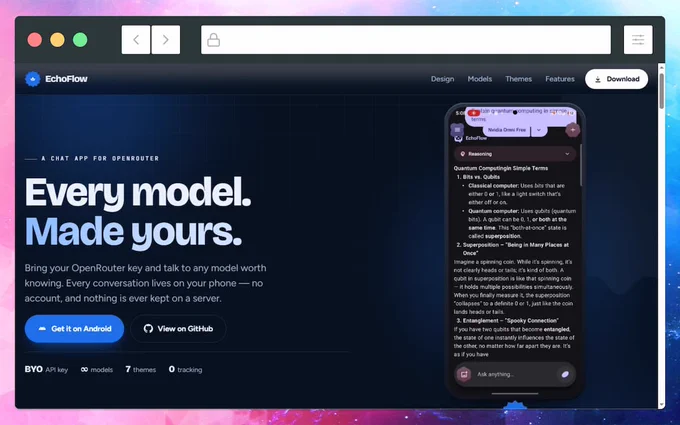680x425 pixels.
Task: Click 'Quantum Computingin Simple Terms' heading
Action: pyautogui.click(x=501, y=168)
